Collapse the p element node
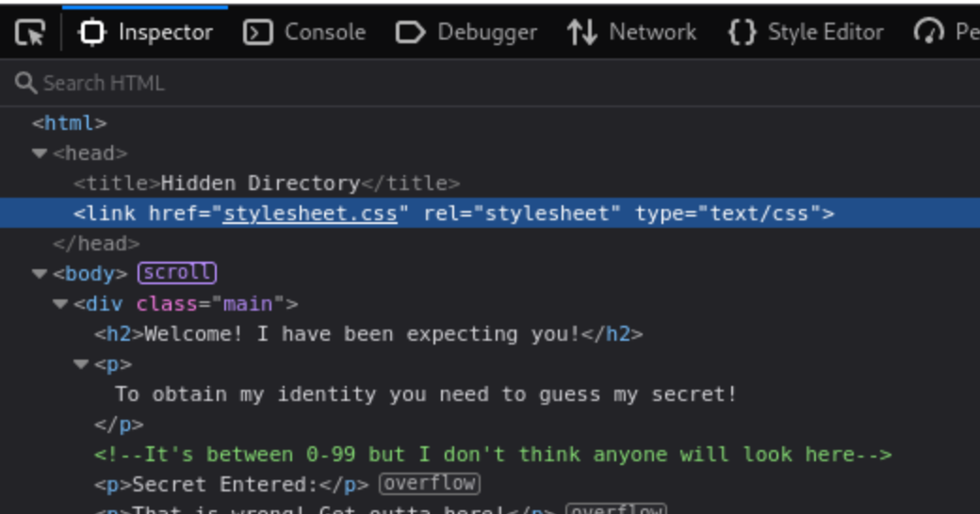 tap(81, 364)
